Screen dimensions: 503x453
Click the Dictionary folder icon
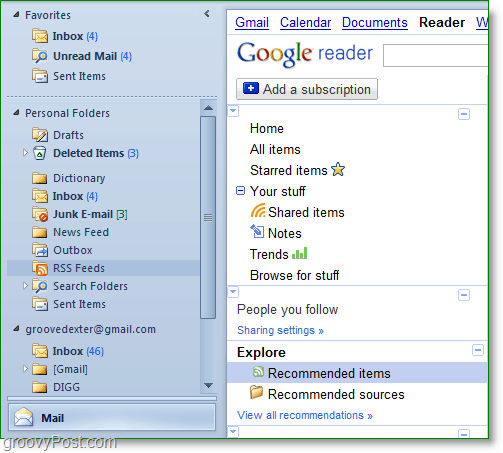pos(40,178)
